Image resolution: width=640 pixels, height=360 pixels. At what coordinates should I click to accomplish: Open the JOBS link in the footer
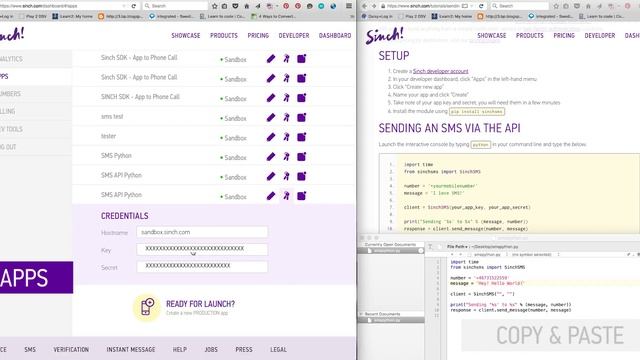click(x=211, y=349)
